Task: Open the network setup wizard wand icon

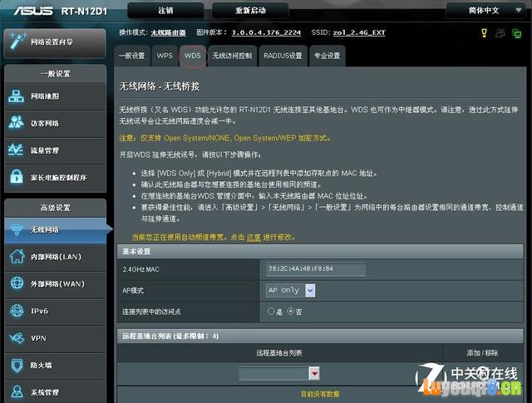Action: tap(17, 41)
